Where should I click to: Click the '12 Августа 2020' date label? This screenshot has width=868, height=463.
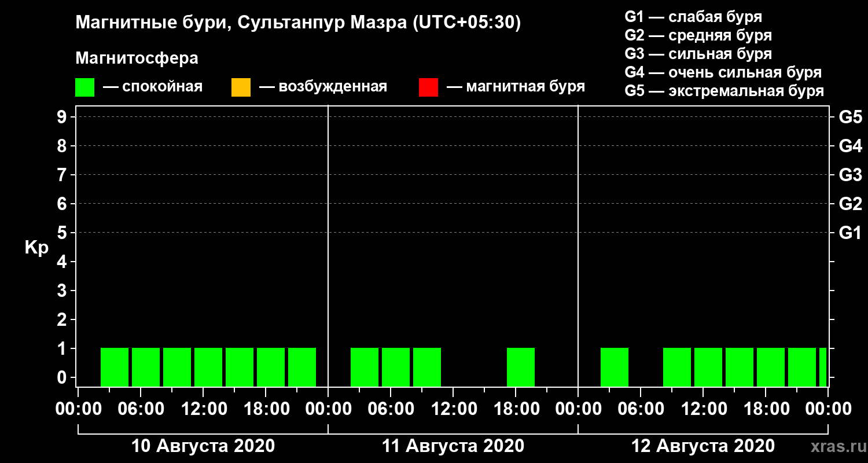pyautogui.click(x=703, y=446)
